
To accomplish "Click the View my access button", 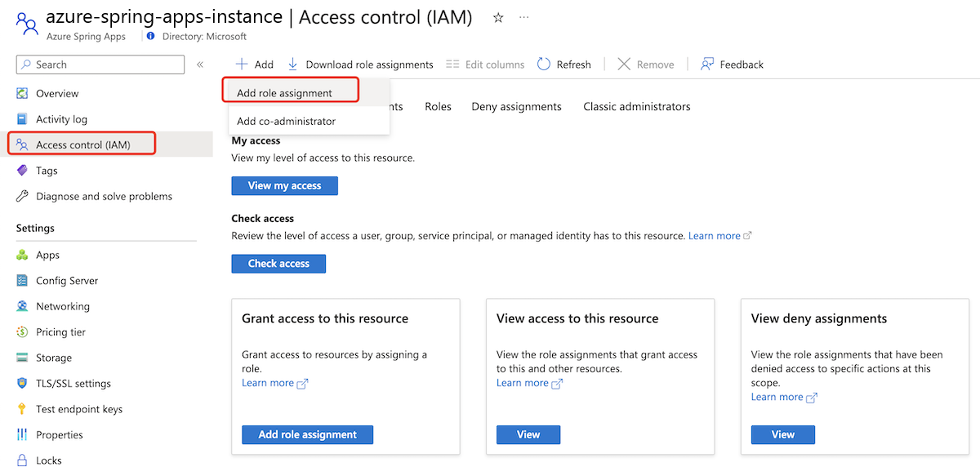I will 284,186.
